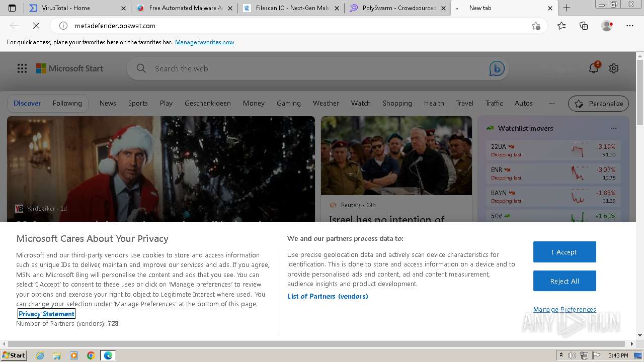
Task: Open the Autos category
Action: pos(524,103)
